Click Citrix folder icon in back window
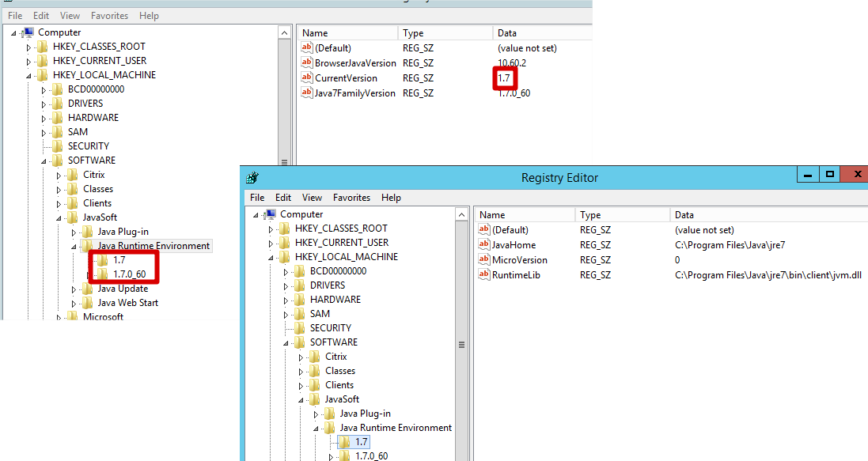The width and height of the screenshot is (868, 461). pyautogui.click(x=73, y=175)
